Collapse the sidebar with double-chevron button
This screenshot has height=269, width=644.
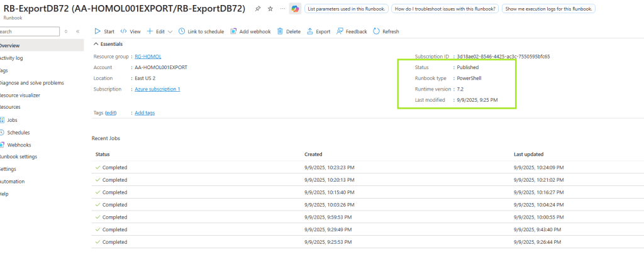click(77, 31)
